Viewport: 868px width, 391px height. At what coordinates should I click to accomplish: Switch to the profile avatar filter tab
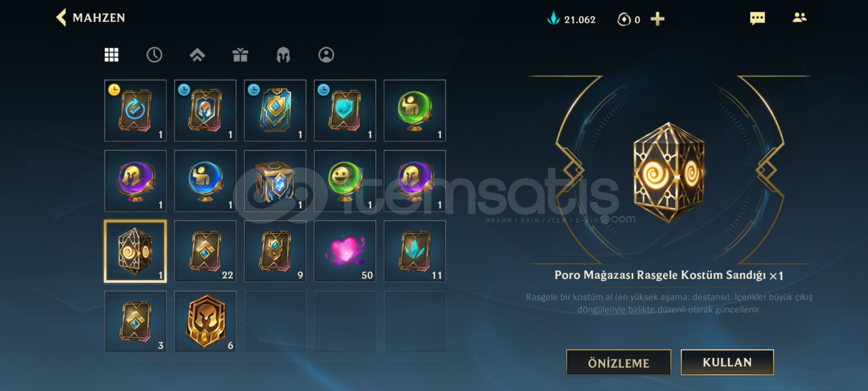326,55
